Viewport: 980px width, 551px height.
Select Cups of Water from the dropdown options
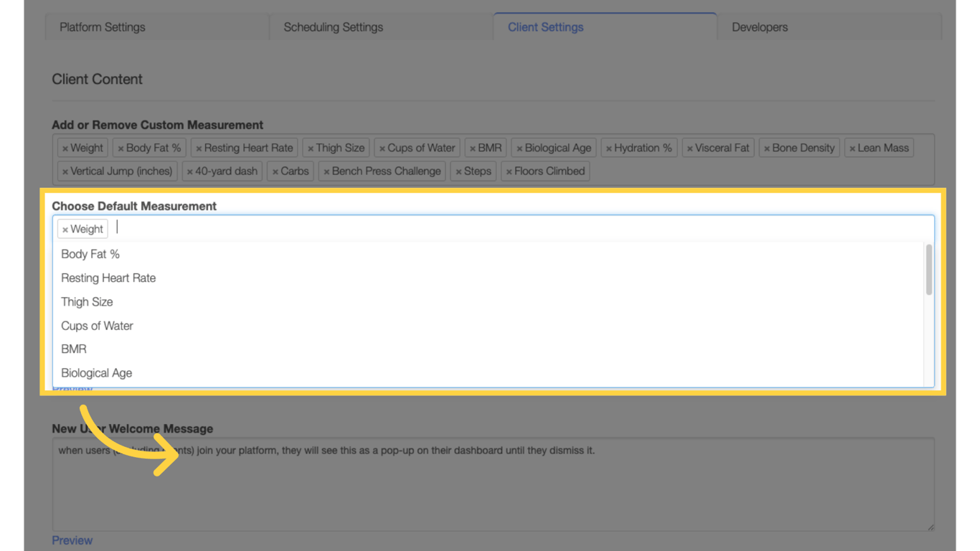tap(97, 325)
